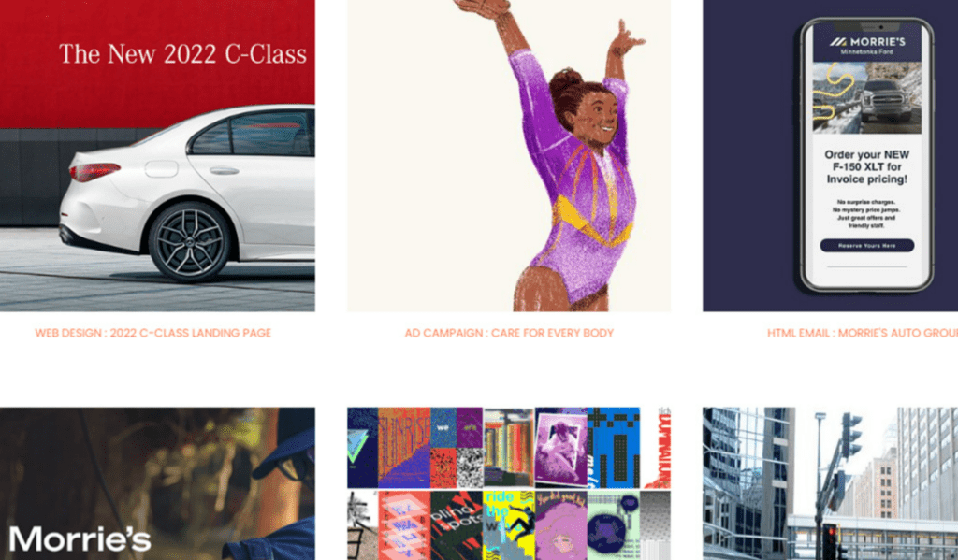Select the blue pixel-block poster tile
Viewport: 958px width, 560px height.
tap(614, 448)
